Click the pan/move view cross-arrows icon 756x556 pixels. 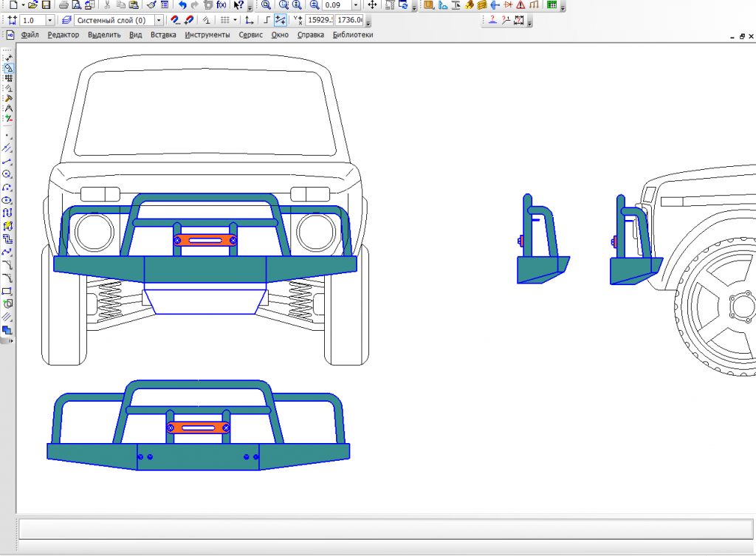tap(372, 5)
